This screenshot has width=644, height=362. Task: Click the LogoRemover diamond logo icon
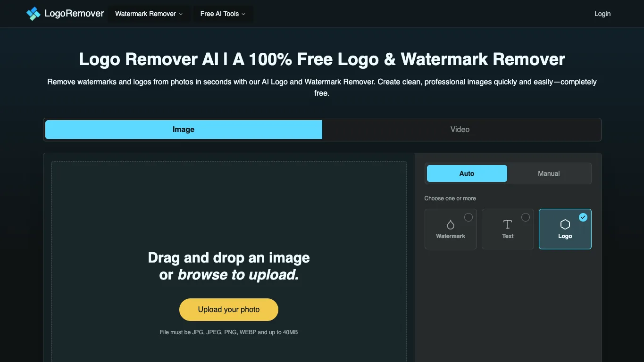point(33,14)
